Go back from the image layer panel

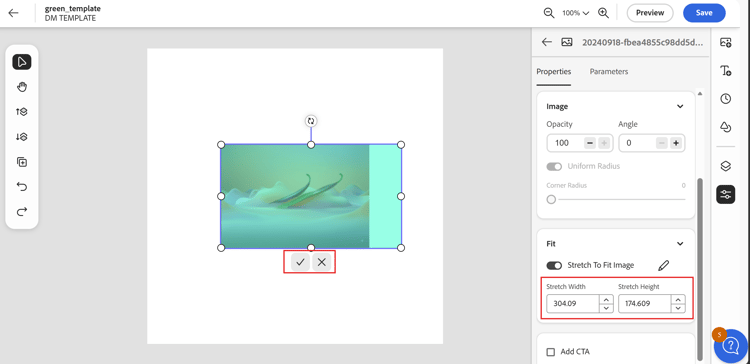[547, 42]
